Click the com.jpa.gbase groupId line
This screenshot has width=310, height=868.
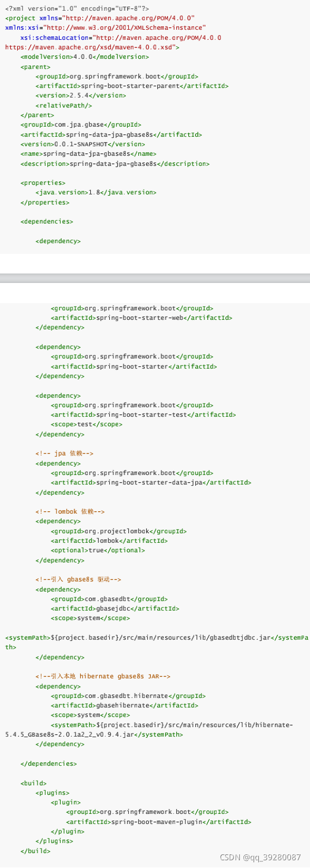pyautogui.click(x=81, y=125)
